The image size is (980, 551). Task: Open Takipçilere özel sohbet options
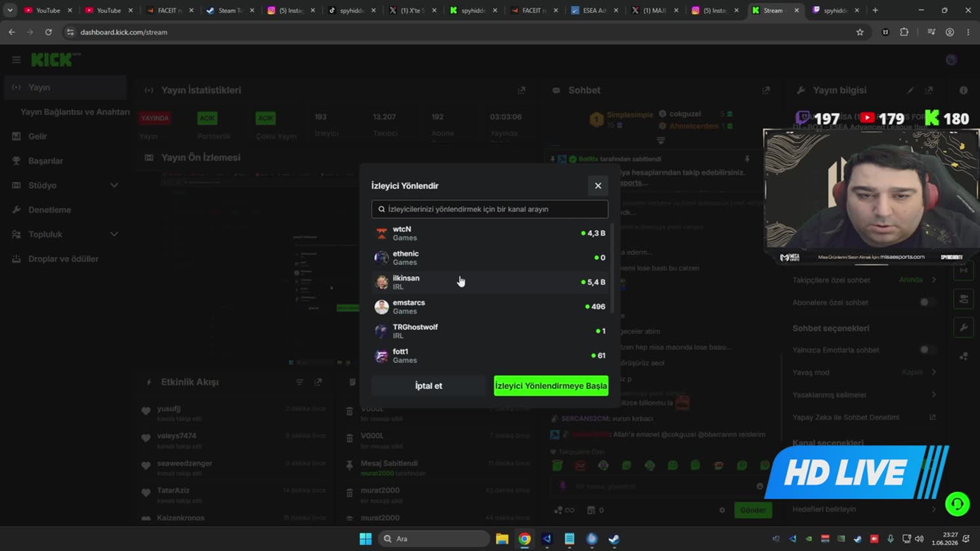point(864,280)
